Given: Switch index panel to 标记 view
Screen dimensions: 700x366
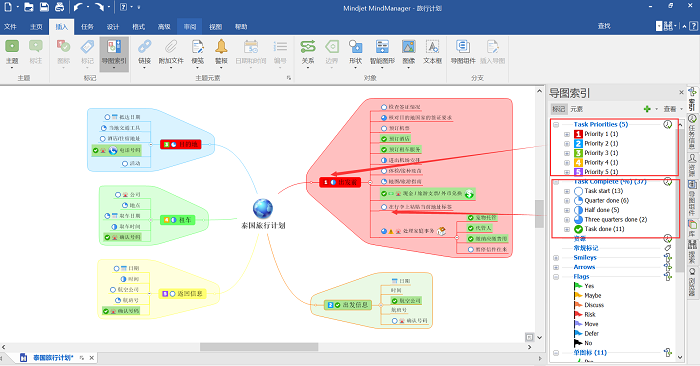Looking at the screenshot, I should click(x=558, y=109).
